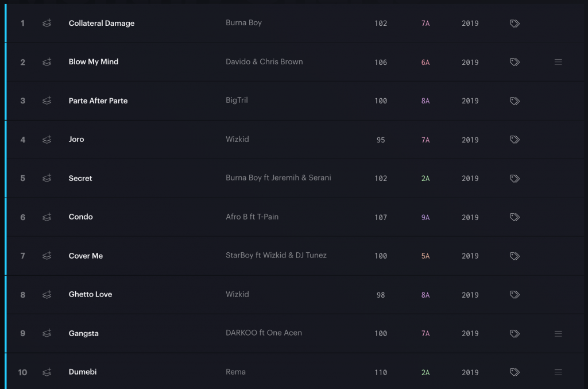Click the tag icon in the Joro row
Viewport: 588px width, 389px height.
coord(514,140)
